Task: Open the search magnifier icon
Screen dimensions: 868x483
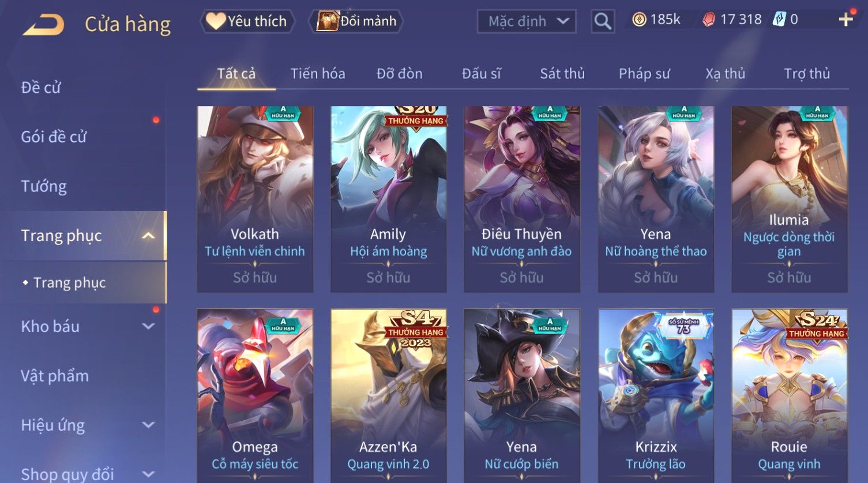Action: 603,22
